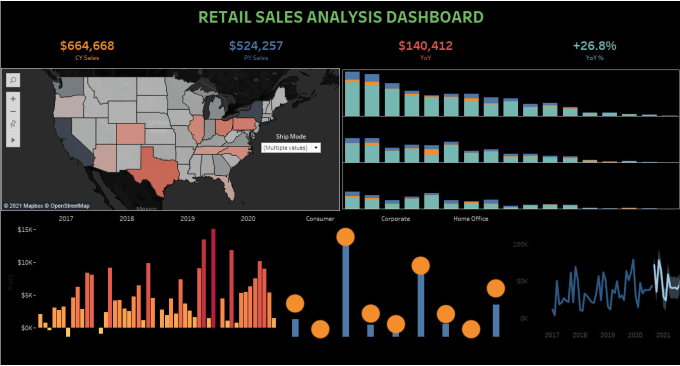Click the +26.8% YoY % value
The height and width of the screenshot is (366, 680).
coord(595,46)
